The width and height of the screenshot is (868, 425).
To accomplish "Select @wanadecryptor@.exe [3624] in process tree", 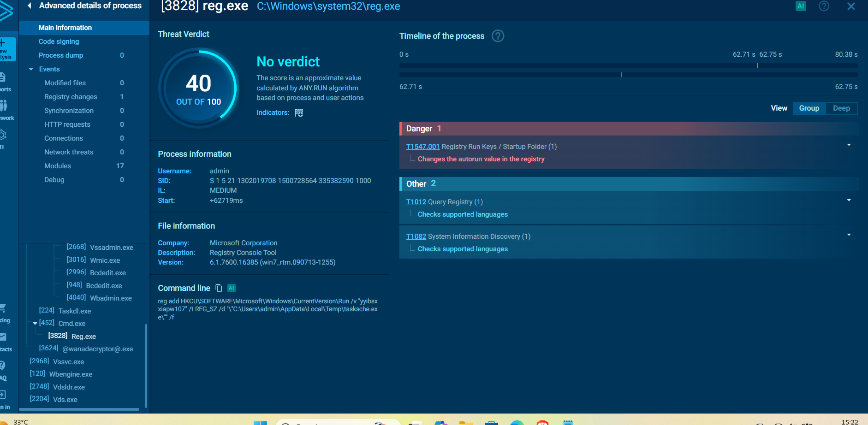I will pyautogui.click(x=86, y=348).
